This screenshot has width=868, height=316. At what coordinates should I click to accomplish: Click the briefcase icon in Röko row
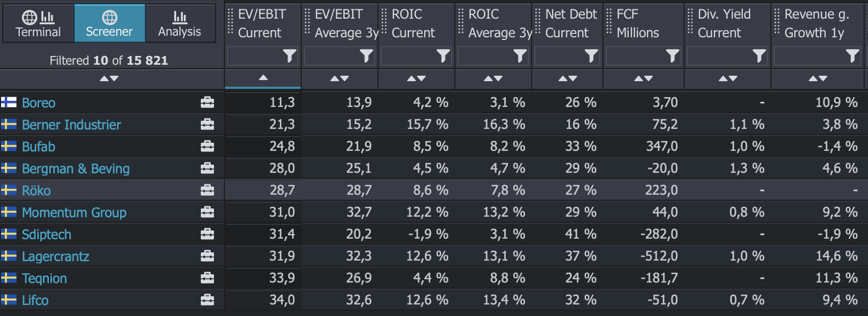click(207, 190)
